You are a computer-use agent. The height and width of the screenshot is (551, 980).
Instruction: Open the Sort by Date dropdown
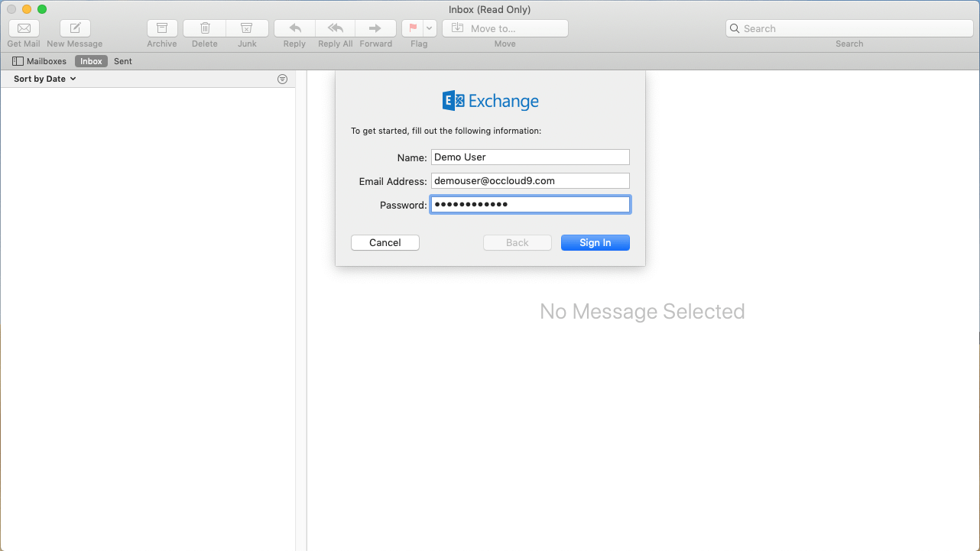click(x=45, y=79)
